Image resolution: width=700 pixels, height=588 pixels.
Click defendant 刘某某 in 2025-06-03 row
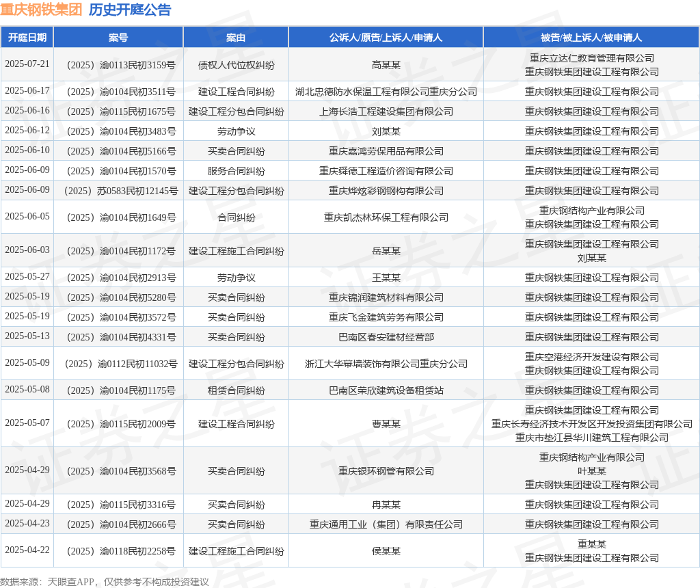point(591,258)
